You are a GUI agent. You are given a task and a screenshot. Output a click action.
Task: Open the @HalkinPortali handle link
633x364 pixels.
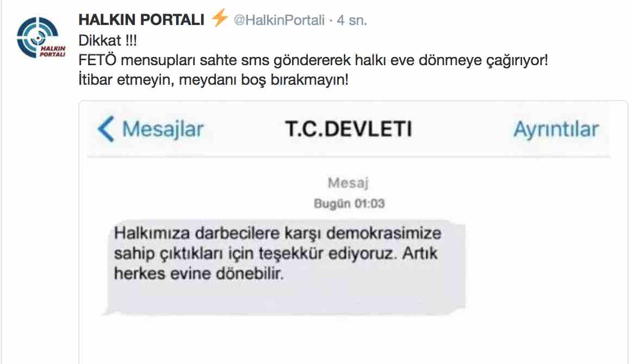click(x=279, y=20)
